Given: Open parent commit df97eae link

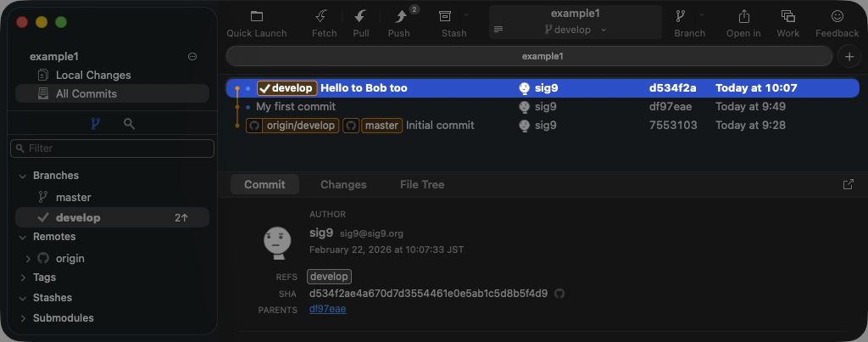Looking at the screenshot, I should pos(327,309).
